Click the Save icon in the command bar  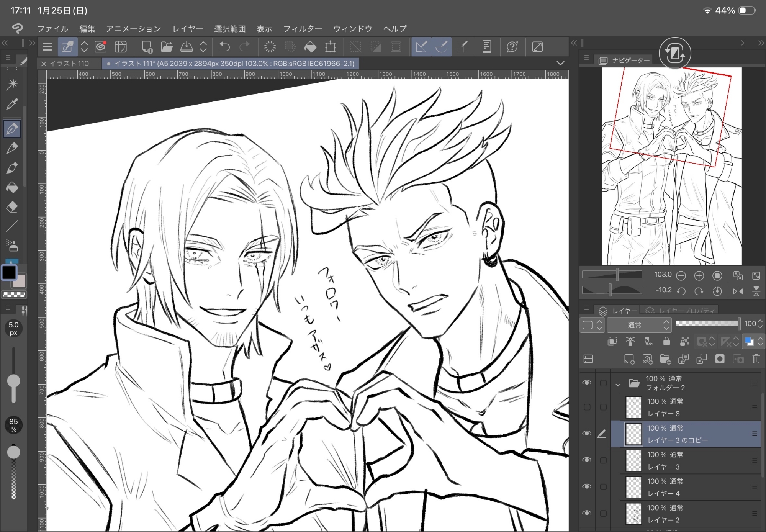point(187,47)
